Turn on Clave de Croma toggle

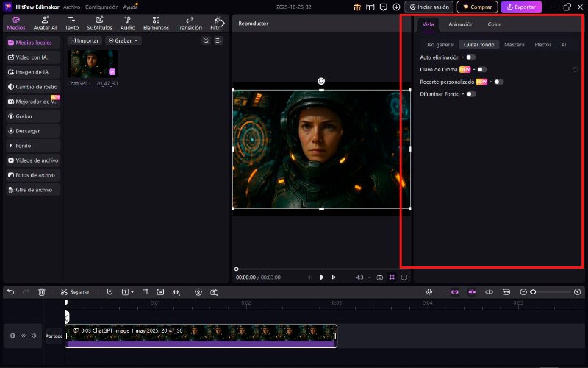[481, 69]
